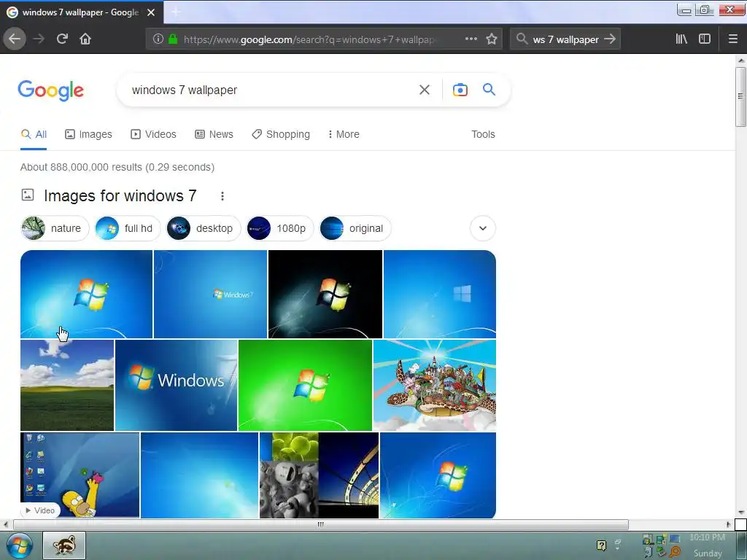Image resolution: width=747 pixels, height=560 pixels.
Task: Switch to the All results tab
Action: pyautogui.click(x=34, y=134)
